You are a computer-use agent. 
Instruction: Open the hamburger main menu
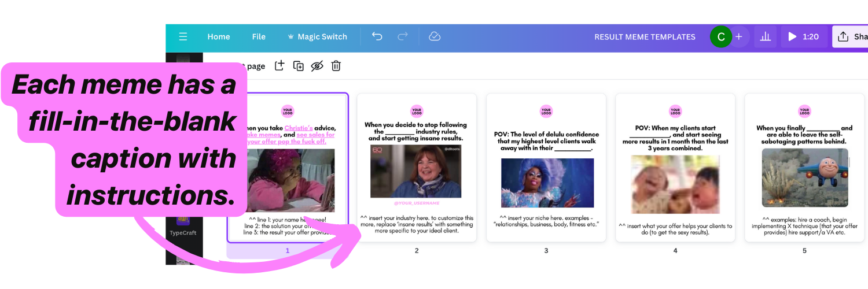point(183,37)
